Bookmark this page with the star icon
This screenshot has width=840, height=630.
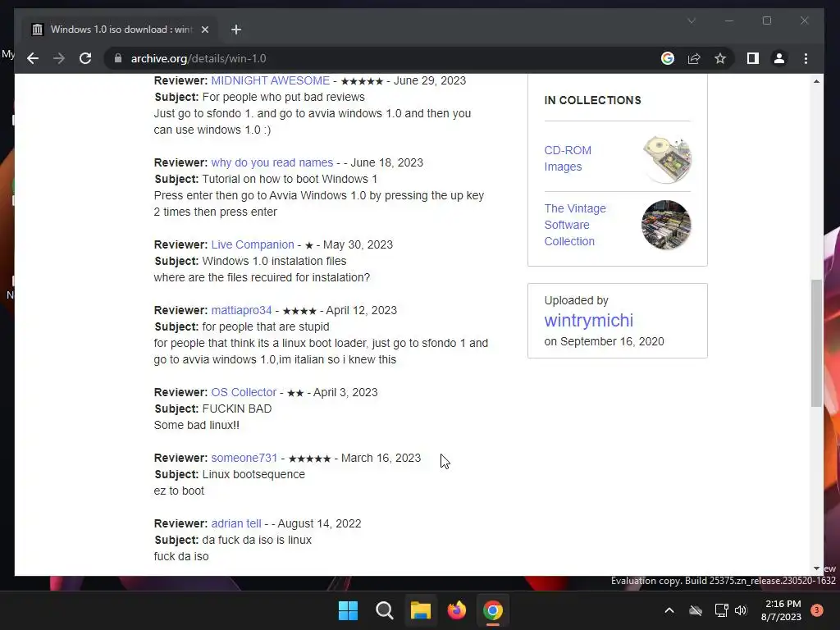pos(720,58)
